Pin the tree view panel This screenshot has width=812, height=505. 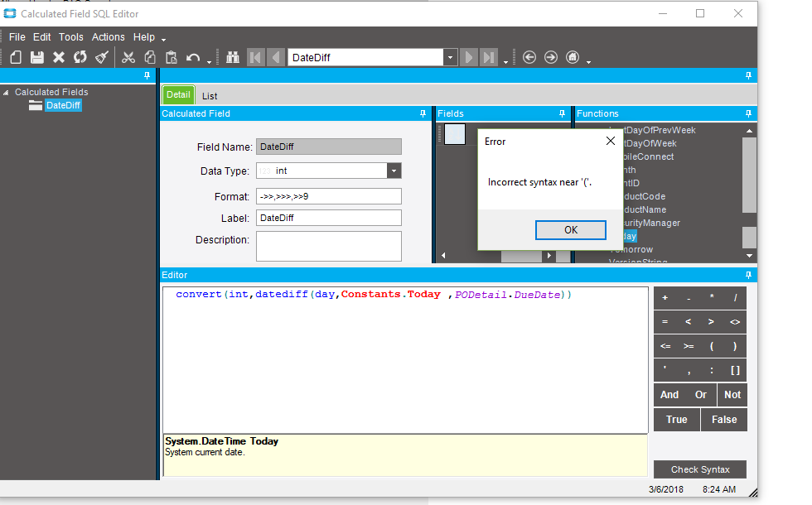click(x=147, y=75)
